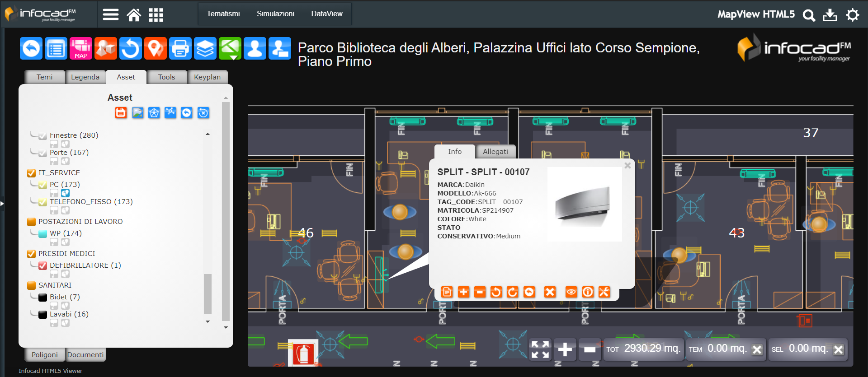Open the Simulazioni menu

pyautogui.click(x=275, y=14)
